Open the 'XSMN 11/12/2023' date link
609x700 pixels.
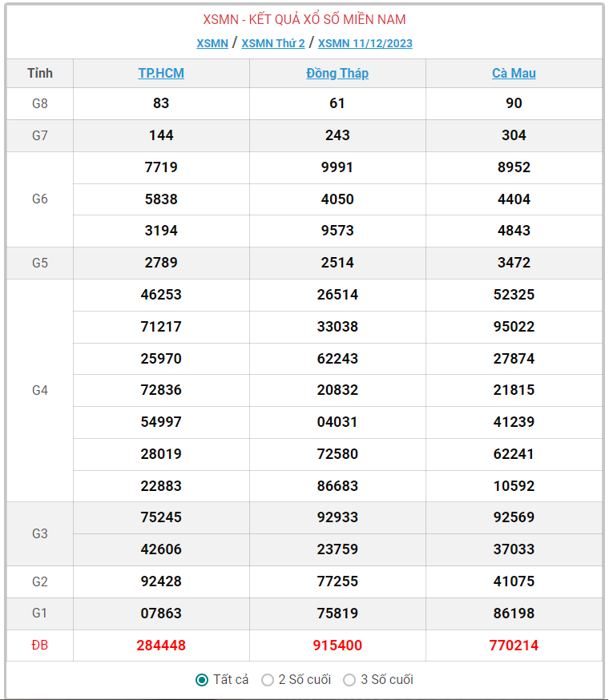pyautogui.click(x=365, y=43)
